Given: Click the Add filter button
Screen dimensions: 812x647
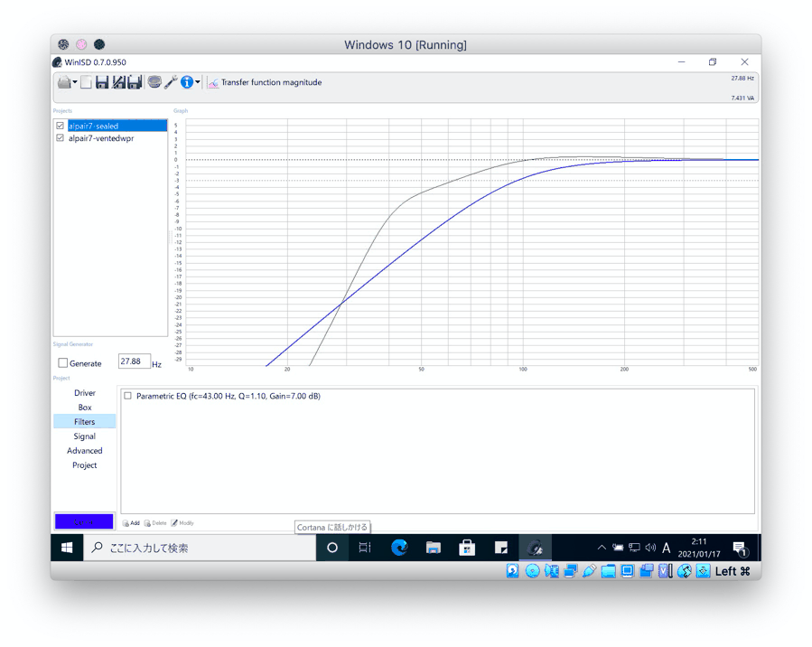Looking at the screenshot, I should [x=131, y=523].
